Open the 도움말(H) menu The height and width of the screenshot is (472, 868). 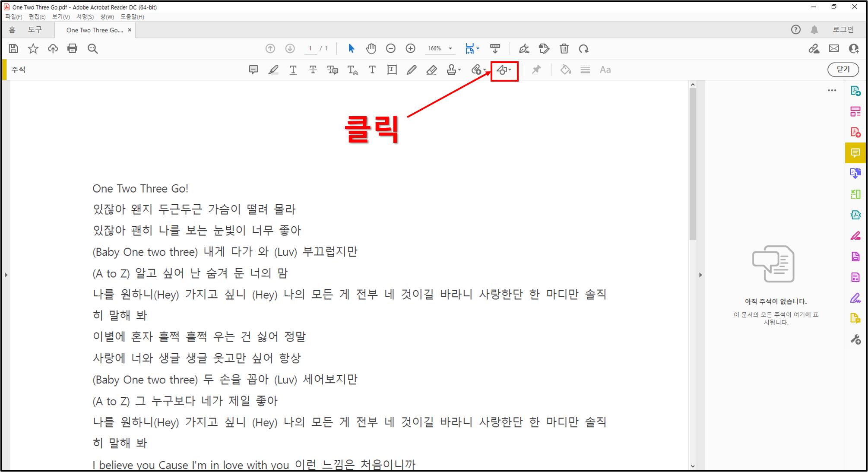pyautogui.click(x=132, y=17)
